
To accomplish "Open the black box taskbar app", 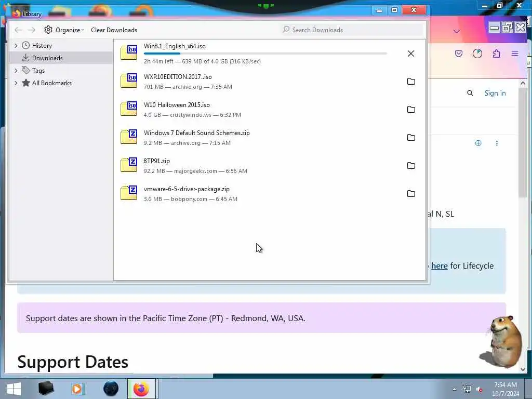I will click(46, 389).
